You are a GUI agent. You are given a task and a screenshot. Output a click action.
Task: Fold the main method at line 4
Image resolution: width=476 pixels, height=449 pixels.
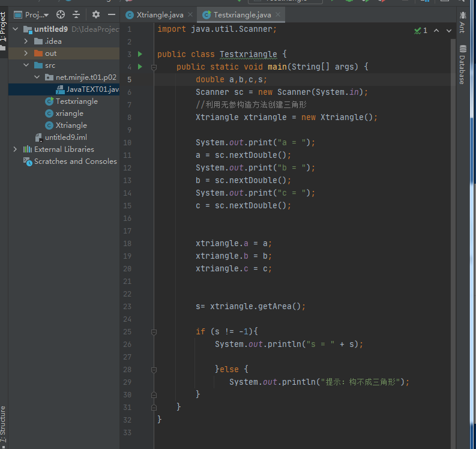click(154, 67)
